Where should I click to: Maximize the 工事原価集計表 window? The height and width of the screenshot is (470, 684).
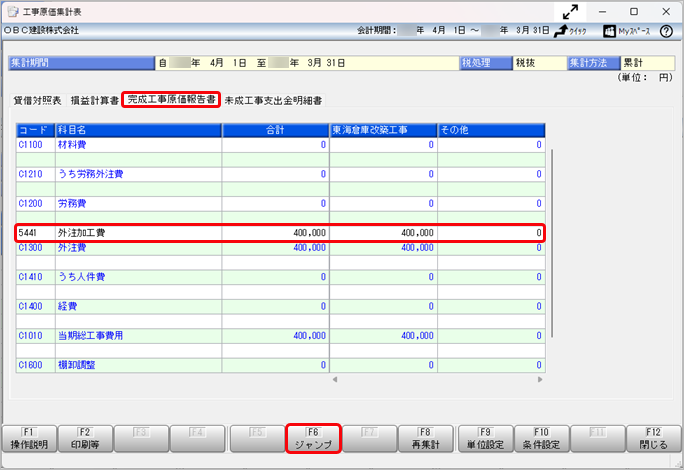tap(634, 12)
